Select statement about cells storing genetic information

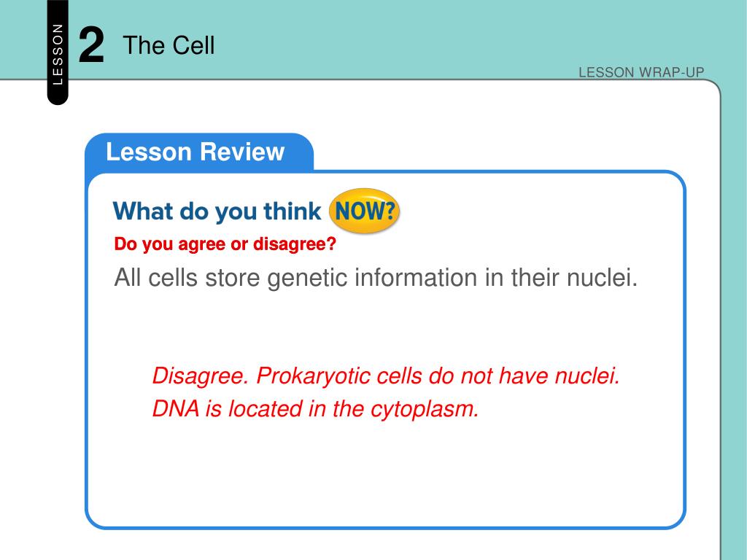tap(376, 278)
